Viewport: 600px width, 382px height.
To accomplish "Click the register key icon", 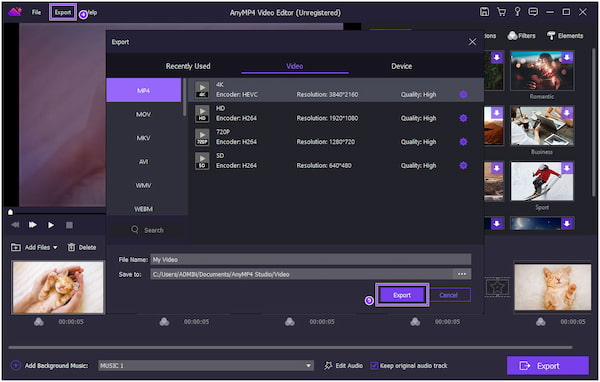I will [517, 12].
